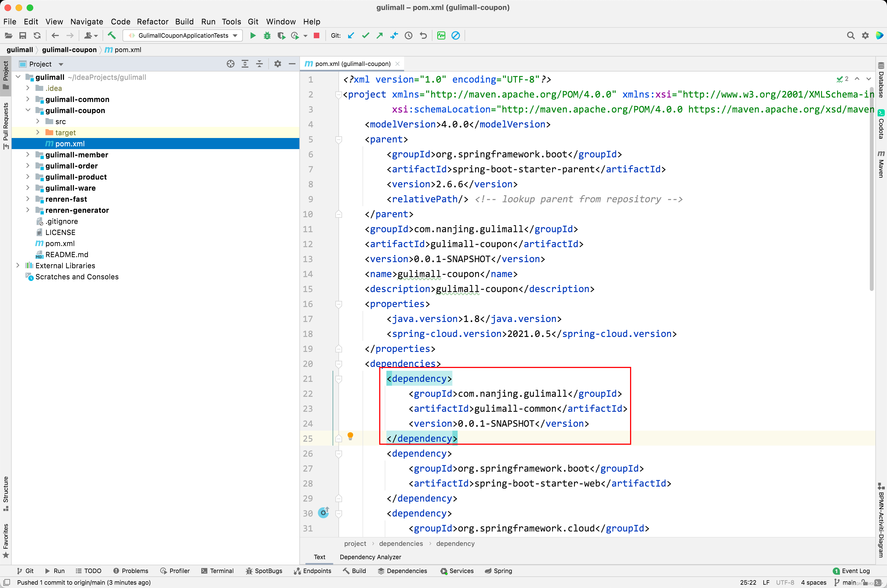The width and height of the screenshot is (887, 588).
Task: Switch to the Dependency Analyzer tab
Action: (x=370, y=557)
